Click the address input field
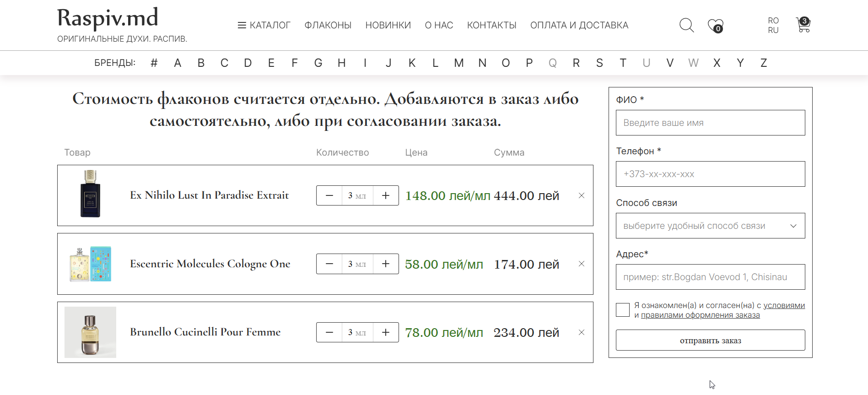Image resolution: width=868 pixels, height=395 pixels. pos(710,277)
